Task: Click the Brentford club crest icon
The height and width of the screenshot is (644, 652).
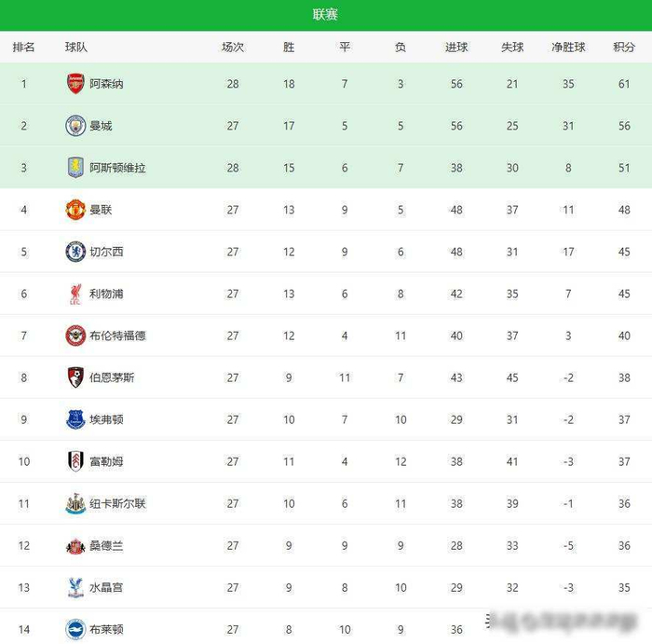Action: click(75, 336)
